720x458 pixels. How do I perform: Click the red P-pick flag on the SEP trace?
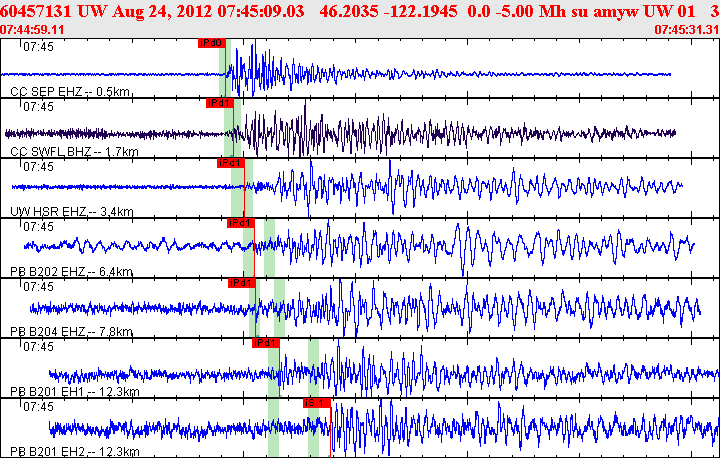pos(211,43)
